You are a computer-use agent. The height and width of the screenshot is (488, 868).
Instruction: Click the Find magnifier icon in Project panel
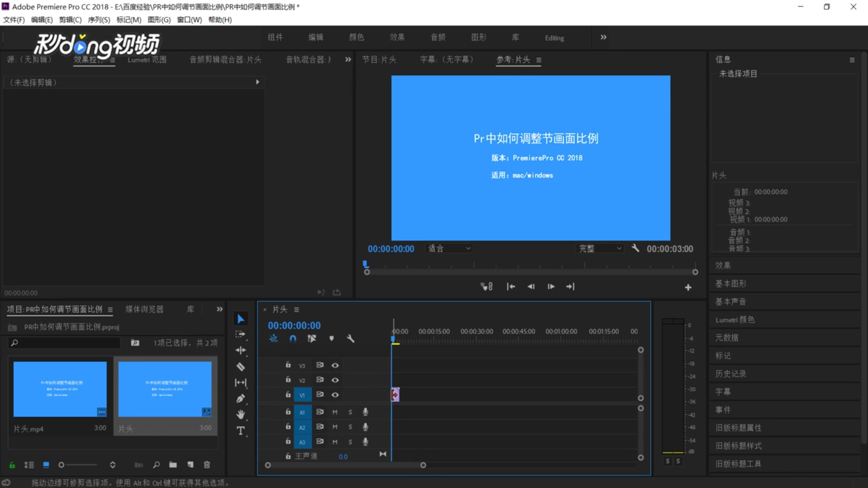tap(156, 465)
